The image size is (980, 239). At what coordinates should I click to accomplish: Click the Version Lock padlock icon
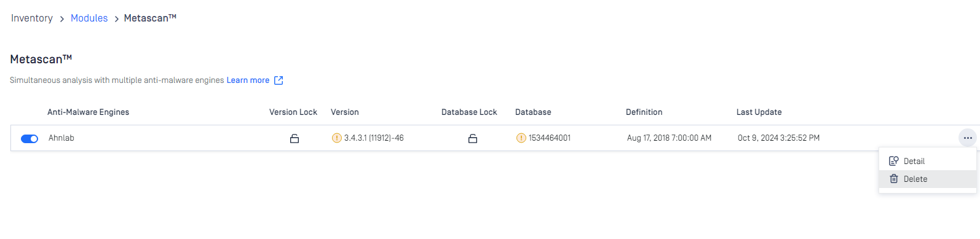(x=294, y=139)
